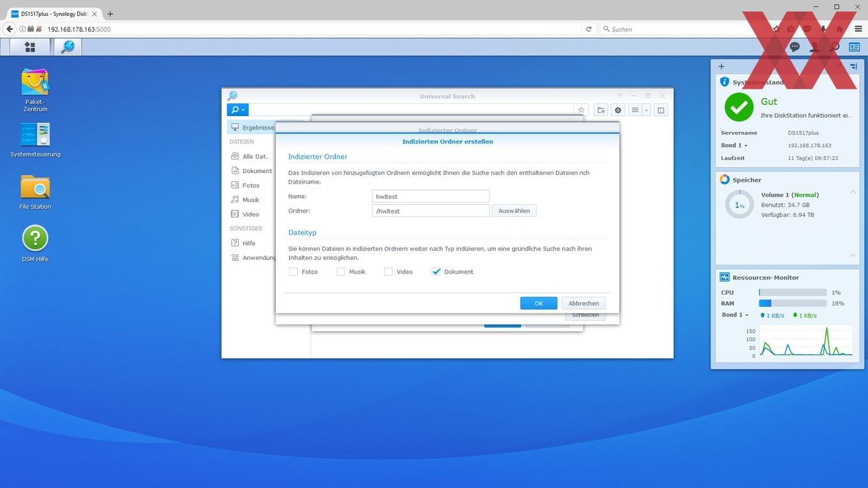
Task: Expand the view mode dropdown arrow
Action: [x=646, y=110]
